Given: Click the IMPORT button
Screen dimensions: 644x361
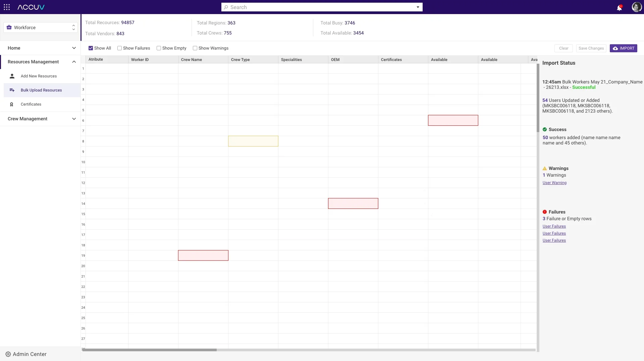Looking at the screenshot, I should pyautogui.click(x=624, y=48).
